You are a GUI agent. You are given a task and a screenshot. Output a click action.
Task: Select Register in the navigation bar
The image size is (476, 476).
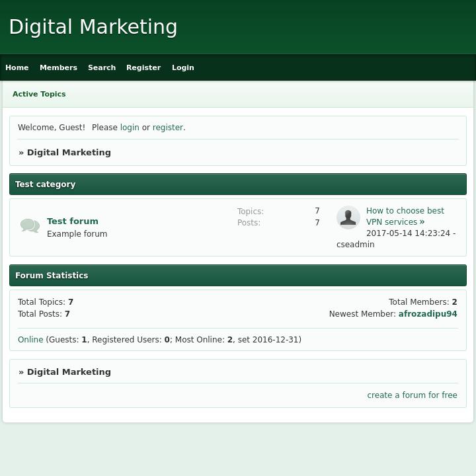(x=143, y=67)
